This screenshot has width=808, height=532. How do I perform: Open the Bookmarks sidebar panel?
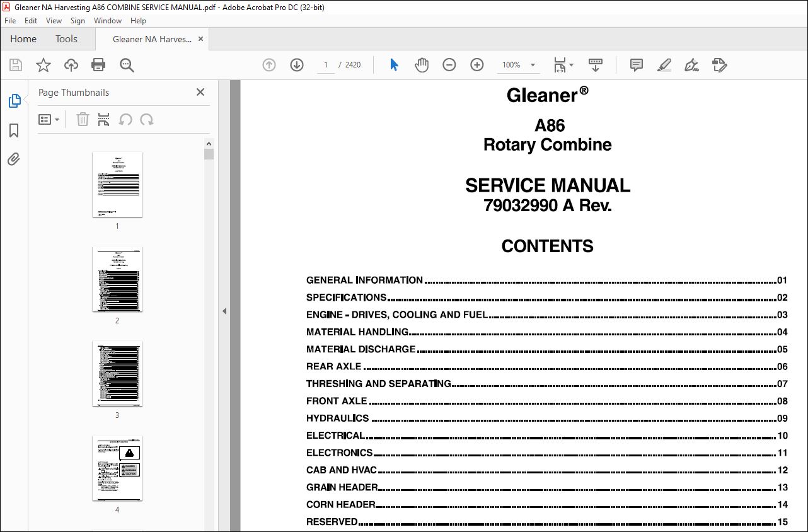14,130
